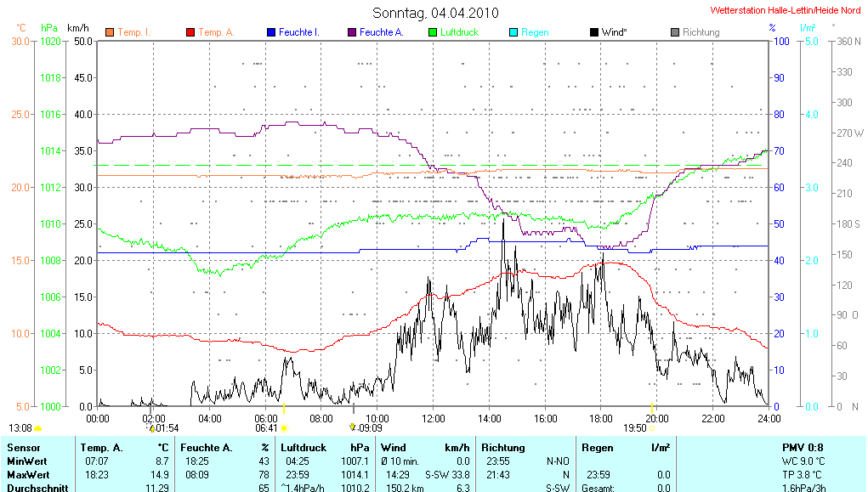Click the red Temp. A. legend square
The height and width of the screenshot is (492, 868).
(x=190, y=32)
